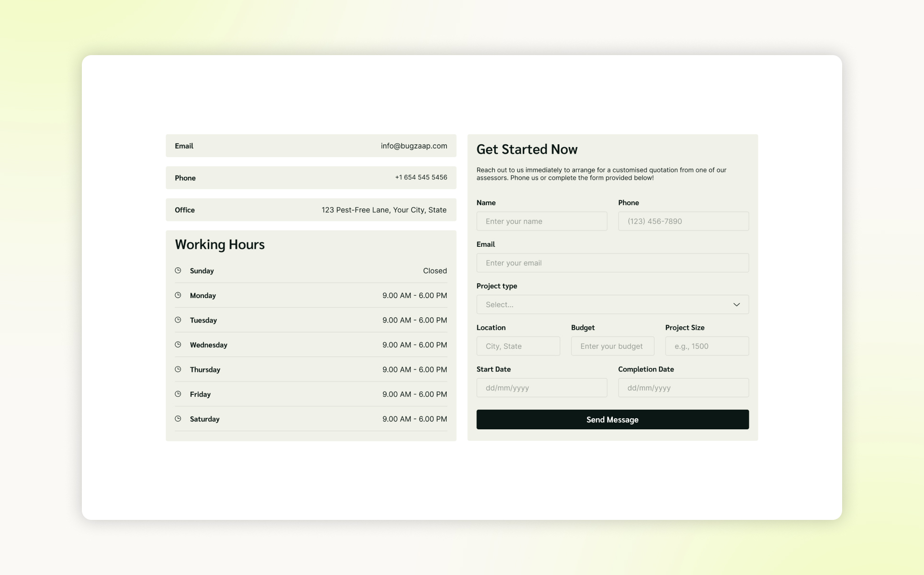
Task: Focus the Location City, State field
Action: point(518,346)
